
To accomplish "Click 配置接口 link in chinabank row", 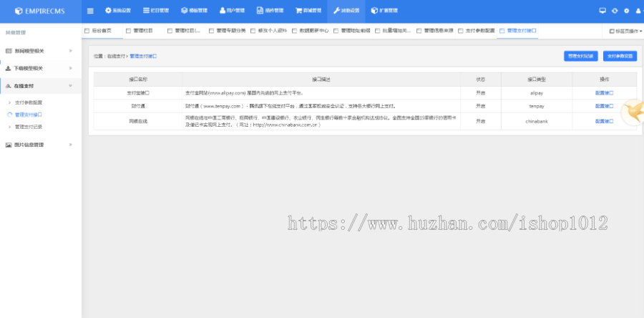I will [x=604, y=121].
